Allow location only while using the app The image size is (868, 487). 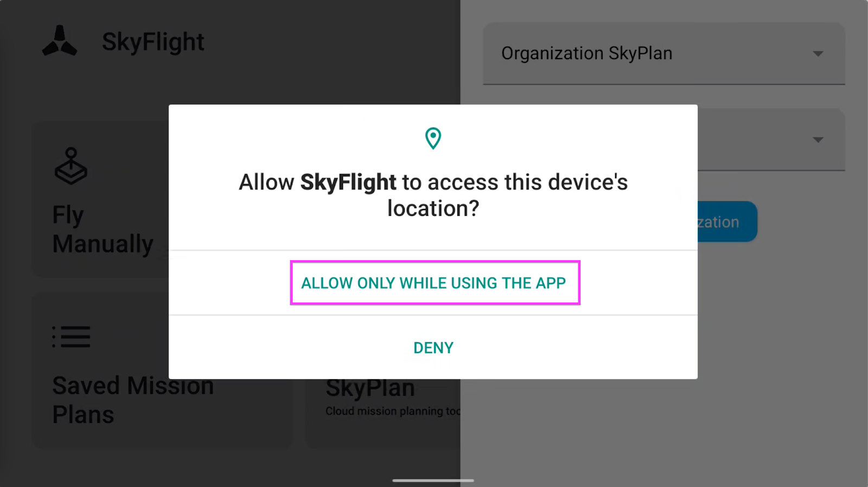(x=433, y=283)
